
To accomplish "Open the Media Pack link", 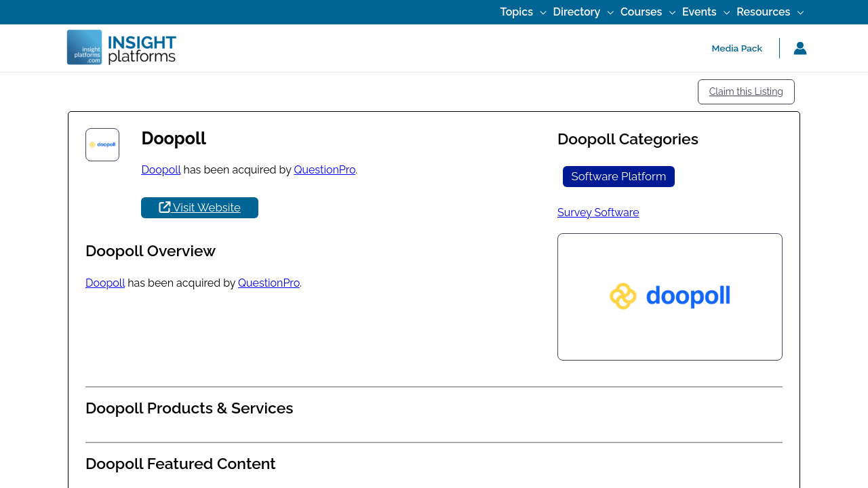I will click(736, 48).
